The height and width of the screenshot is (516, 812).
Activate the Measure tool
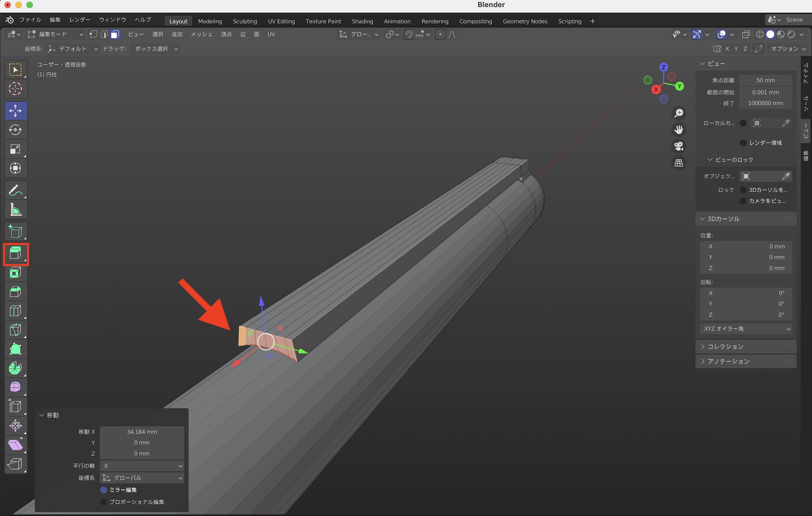pyautogui.click(x=15, y=210)
